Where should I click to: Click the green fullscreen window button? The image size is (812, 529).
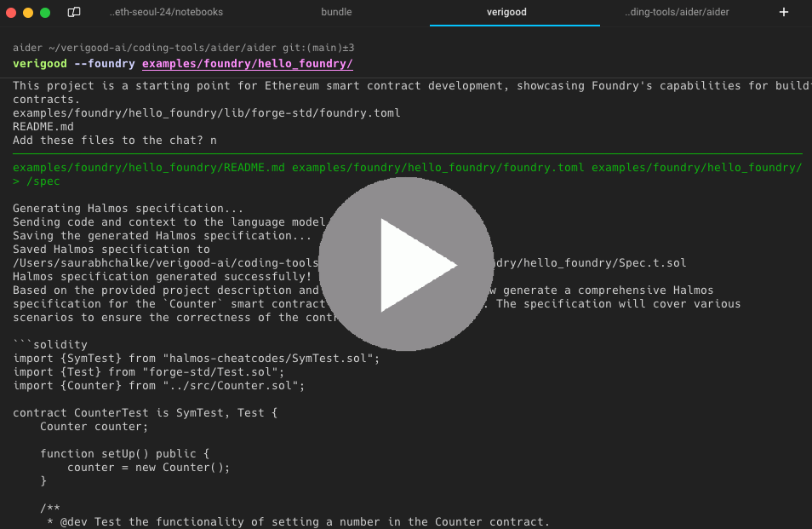[45, 13]
